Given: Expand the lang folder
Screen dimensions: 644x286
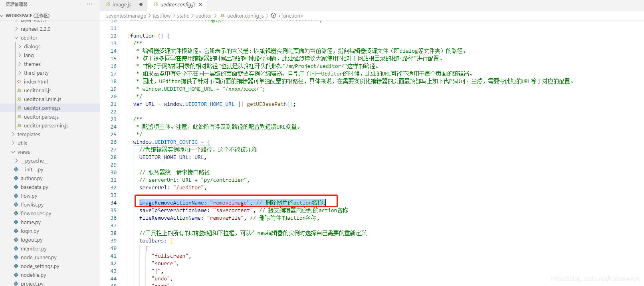Looking at the screenshot, I should coord(29,55).
